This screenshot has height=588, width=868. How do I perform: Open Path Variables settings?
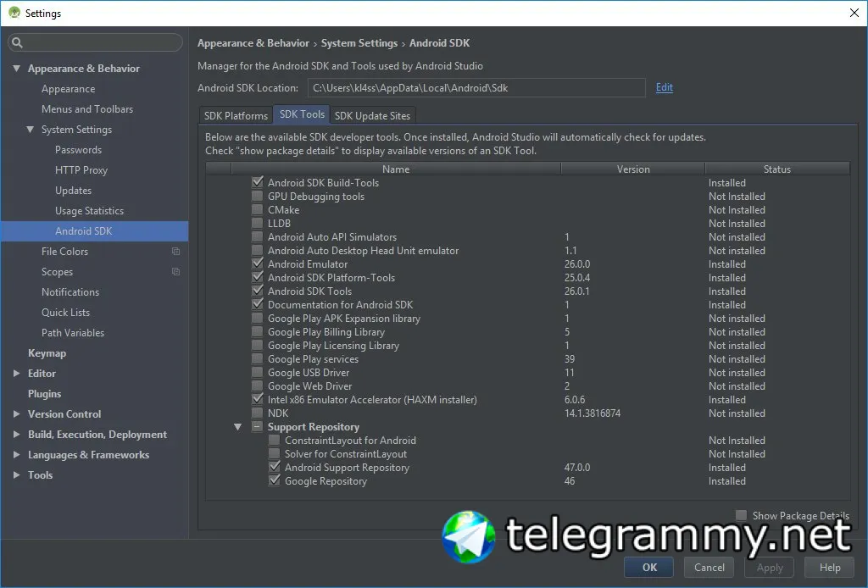73,332
